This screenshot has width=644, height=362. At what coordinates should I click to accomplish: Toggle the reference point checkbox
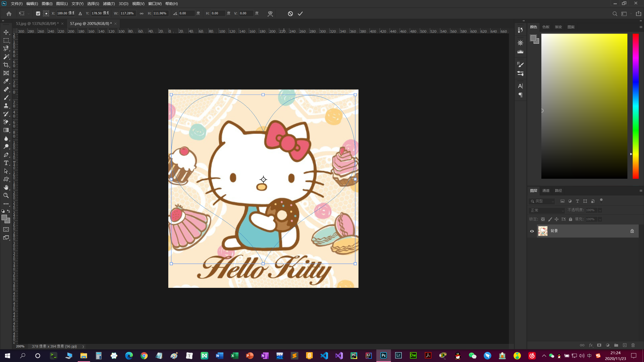38,14
